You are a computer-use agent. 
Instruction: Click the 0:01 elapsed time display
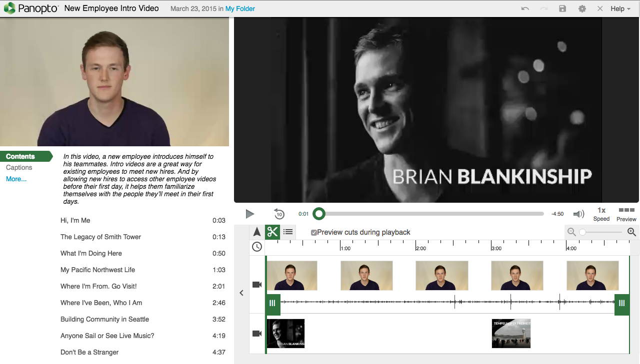[303, 214]
